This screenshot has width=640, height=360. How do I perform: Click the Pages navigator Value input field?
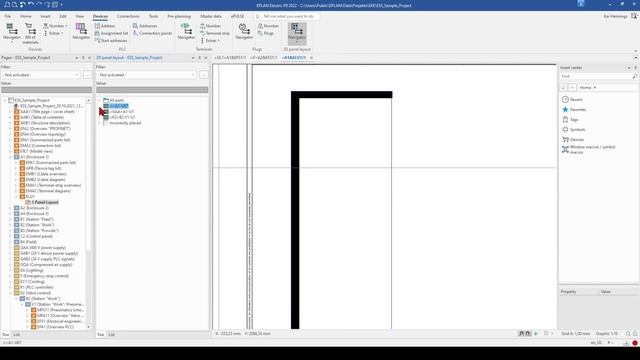[47, 90]
